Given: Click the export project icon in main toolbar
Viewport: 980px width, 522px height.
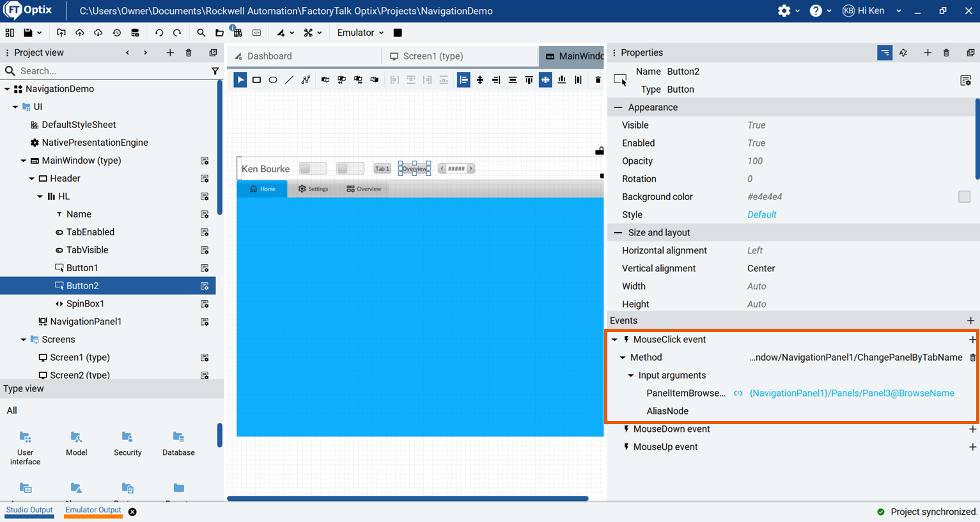Looking at the screenshot, I should [x=61, y=33].
